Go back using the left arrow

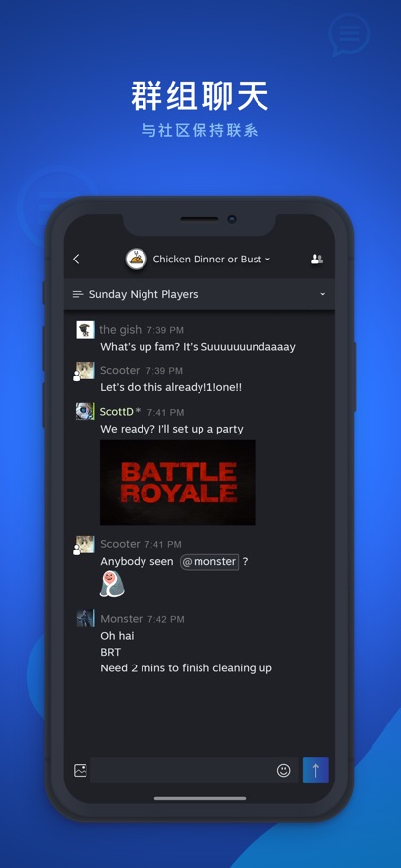click(76, 260)
